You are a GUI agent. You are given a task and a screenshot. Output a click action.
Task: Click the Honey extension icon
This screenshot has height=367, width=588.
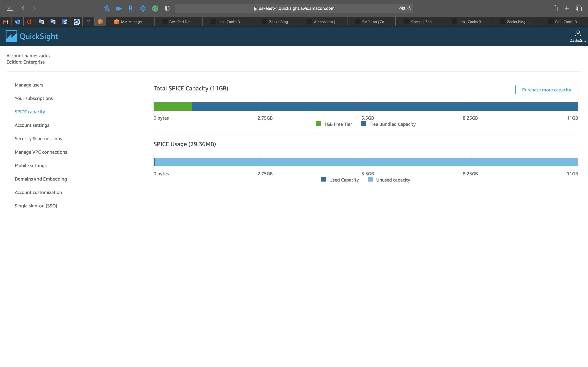[x=107, y=9]
